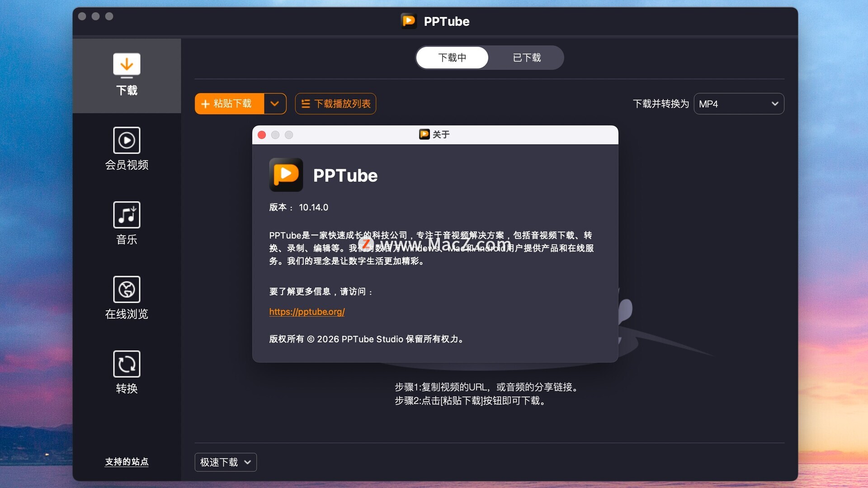The width and height of the screenshot is (868, 488).
Task: Open the Convert (转换) sidebar icon
Action: pyautogui.click(x=127, y=364)
